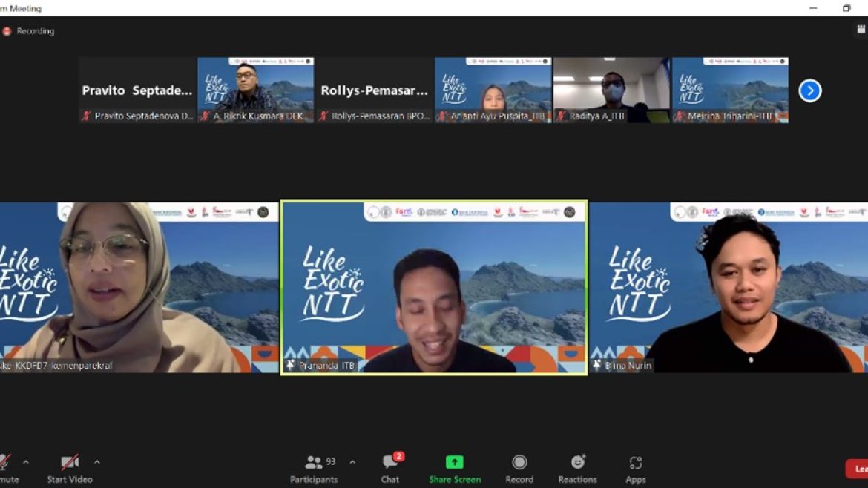The image size is (868, 488).
Task: Select Ike kemenparekraf's video tile
Action: (139, 287)
